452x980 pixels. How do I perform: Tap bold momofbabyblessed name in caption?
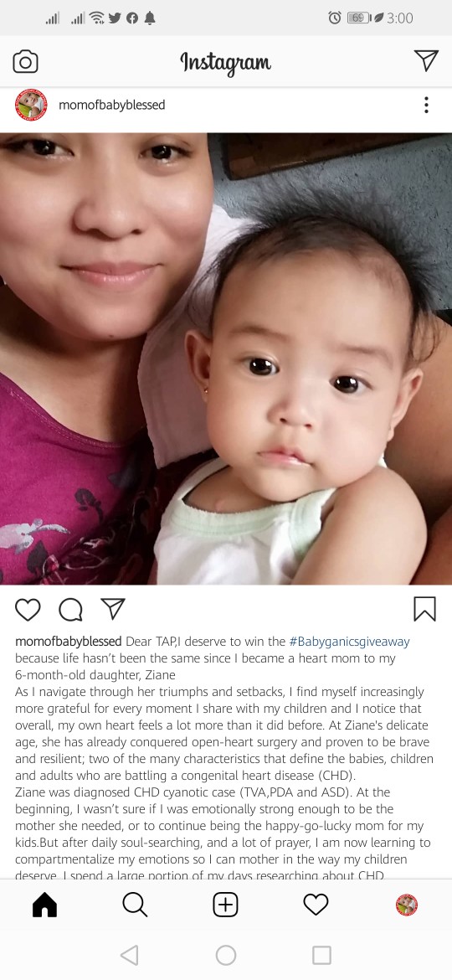[x=68, y=642]
